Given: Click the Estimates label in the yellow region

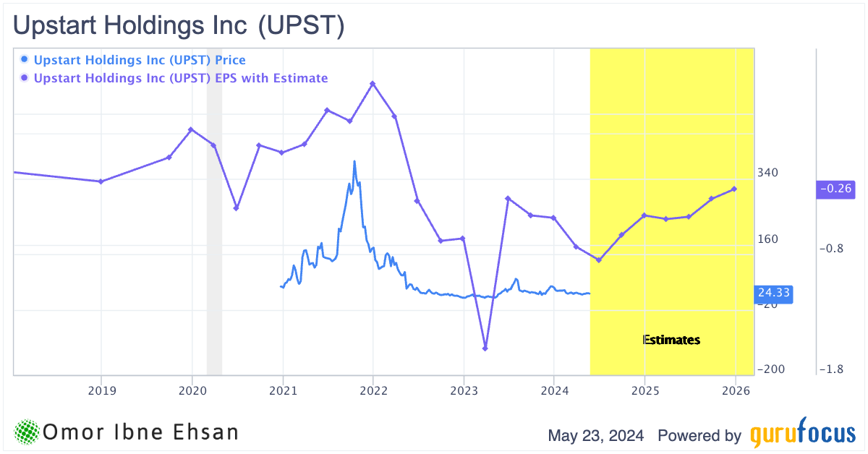Looking at the screenshot, I should (x=672, y=340).
